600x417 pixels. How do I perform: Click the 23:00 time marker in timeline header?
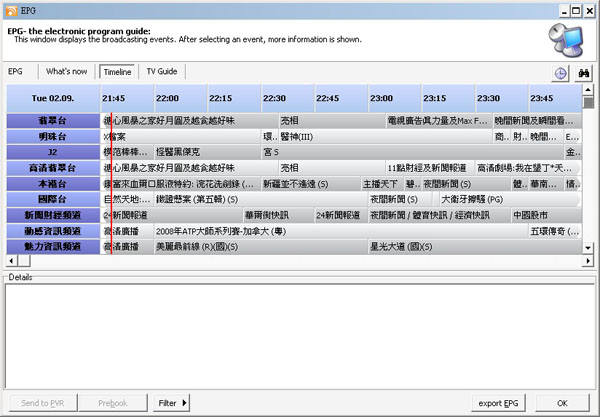381,98
